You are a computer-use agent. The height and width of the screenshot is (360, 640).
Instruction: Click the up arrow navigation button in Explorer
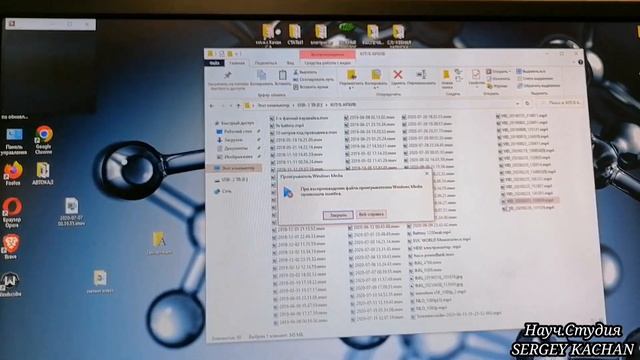pyautogui.click(x=238, y=106)
